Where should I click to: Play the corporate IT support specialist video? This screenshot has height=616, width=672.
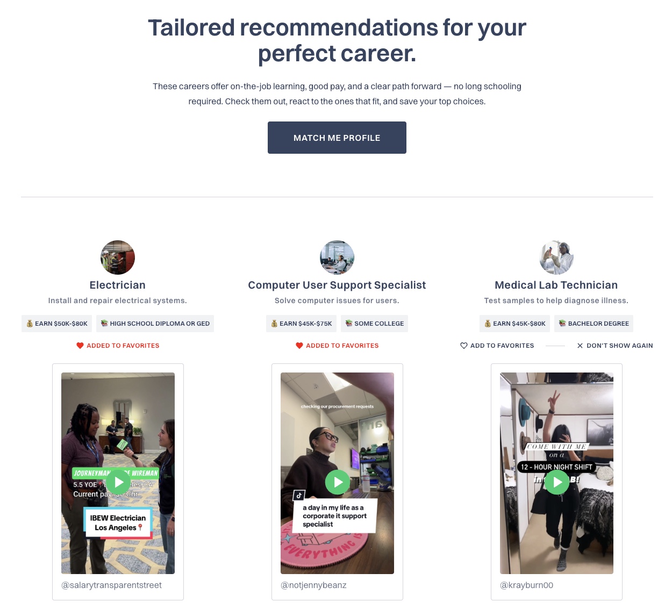click(338, 482)
